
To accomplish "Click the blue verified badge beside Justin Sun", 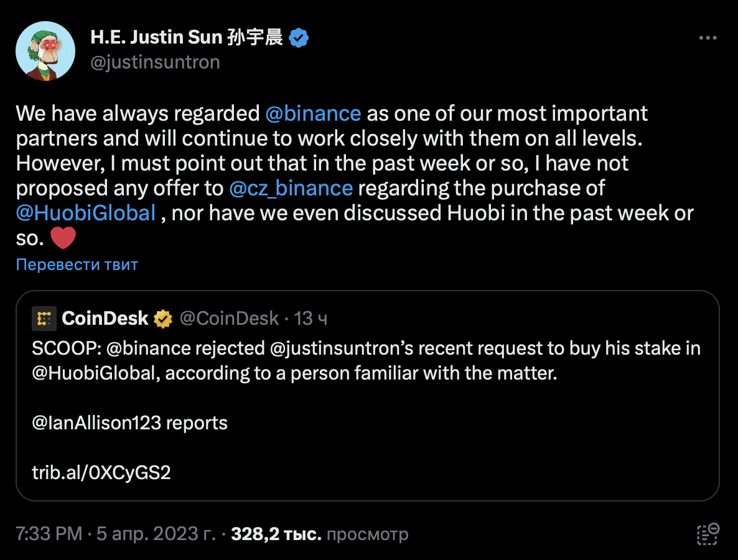I will pos(299,38).
